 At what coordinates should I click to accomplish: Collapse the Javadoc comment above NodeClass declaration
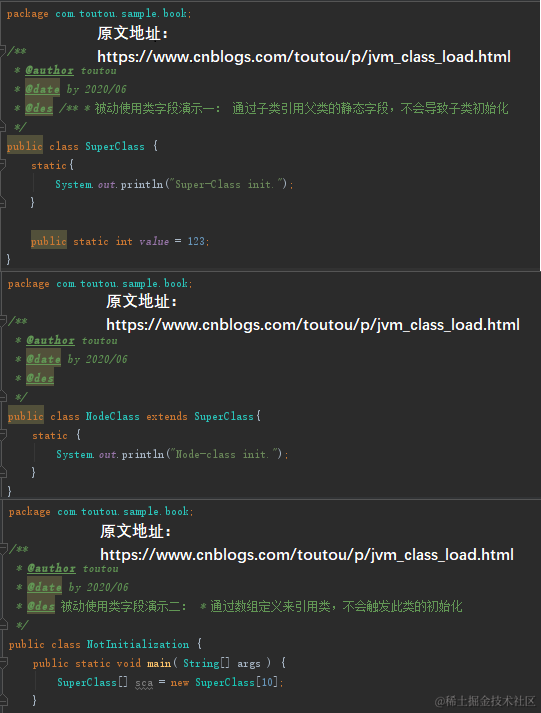tap(3, 321)
